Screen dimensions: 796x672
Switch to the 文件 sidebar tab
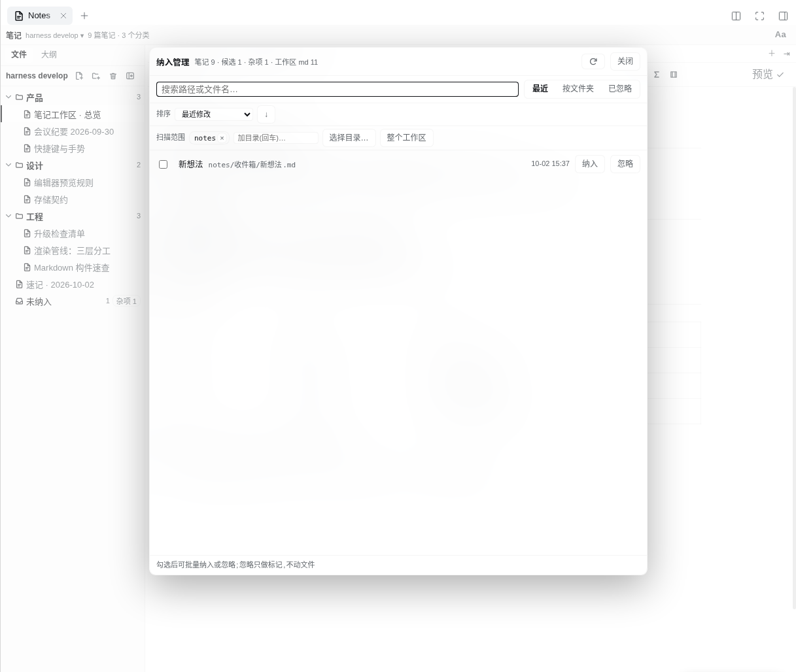point(19,54)
